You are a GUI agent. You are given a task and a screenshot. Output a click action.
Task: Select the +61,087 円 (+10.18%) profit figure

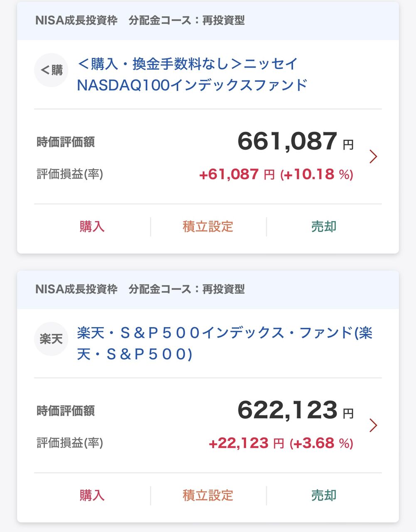pyautogui.click(x=276, y=175)
